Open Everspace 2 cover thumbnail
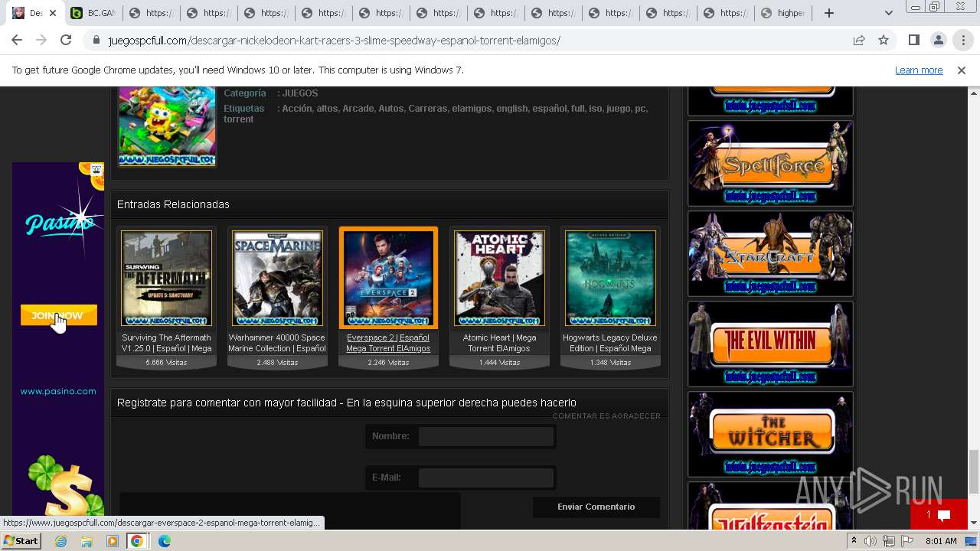The height and width of the screenshot is (551, 980). (388, 278)
